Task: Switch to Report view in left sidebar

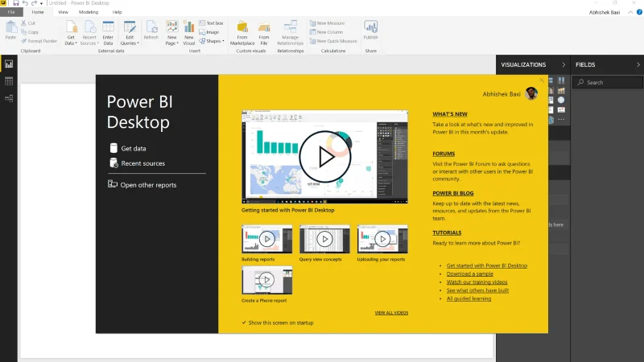Action: point(9,64)
